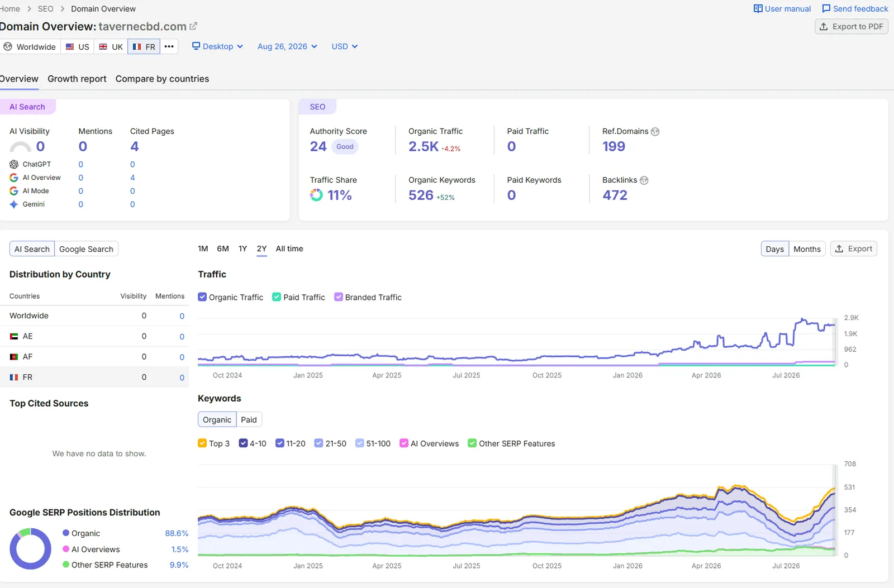
Task: Toggle the Other SERP Features checkbox
Action: [472, 443]
